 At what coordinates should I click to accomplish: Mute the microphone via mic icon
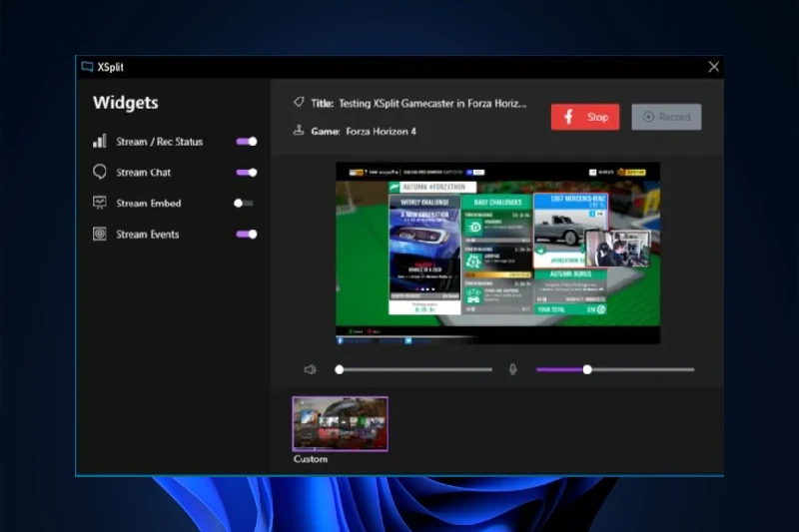pyautogui.click(x=513, y=369)
